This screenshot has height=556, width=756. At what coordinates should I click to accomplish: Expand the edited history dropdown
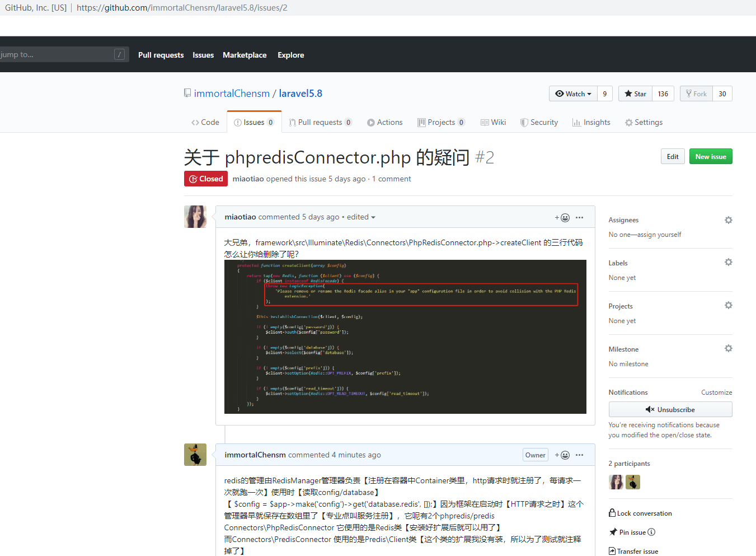click(361, 217)
